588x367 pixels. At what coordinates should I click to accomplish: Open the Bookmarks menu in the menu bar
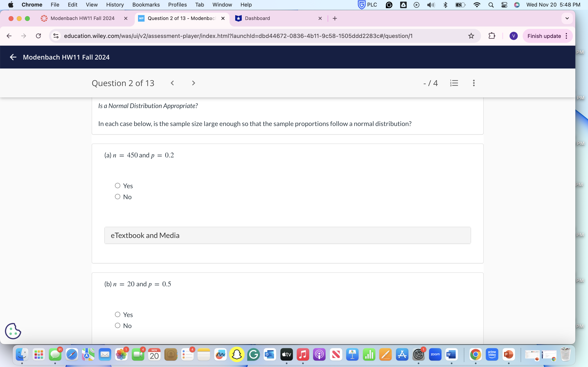pyautogui.click(x=146, y=5)
